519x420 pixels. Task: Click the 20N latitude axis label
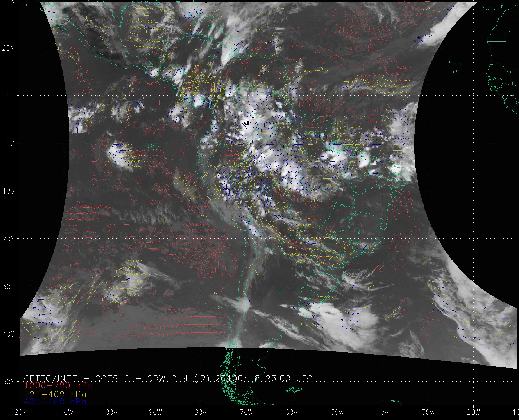(x=8, y=48)
